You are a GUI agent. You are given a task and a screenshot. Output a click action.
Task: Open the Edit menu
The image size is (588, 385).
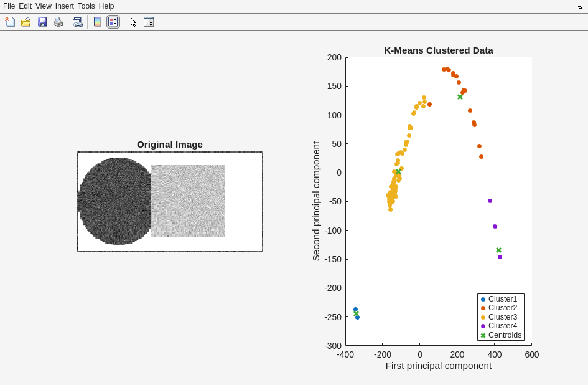coord(25,6)
